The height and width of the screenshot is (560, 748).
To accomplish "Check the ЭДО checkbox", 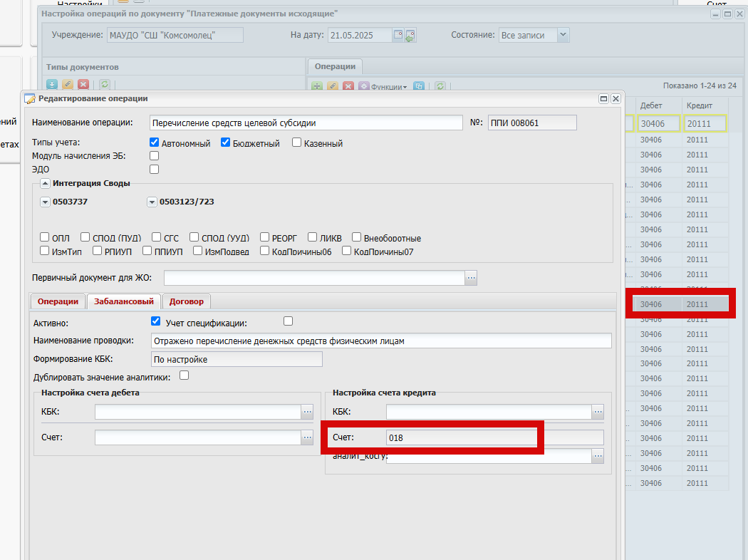I will 154,169.
